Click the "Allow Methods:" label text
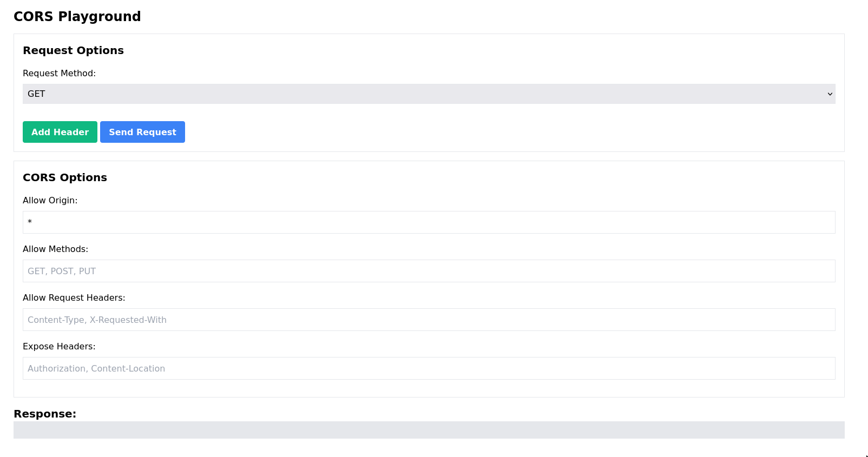 (x=55, y=249)
